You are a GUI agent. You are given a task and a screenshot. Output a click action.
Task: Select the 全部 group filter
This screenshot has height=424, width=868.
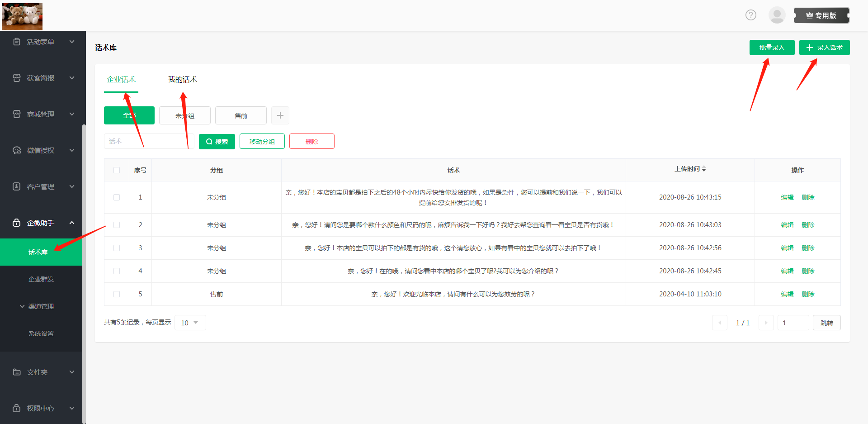[129, 115]
